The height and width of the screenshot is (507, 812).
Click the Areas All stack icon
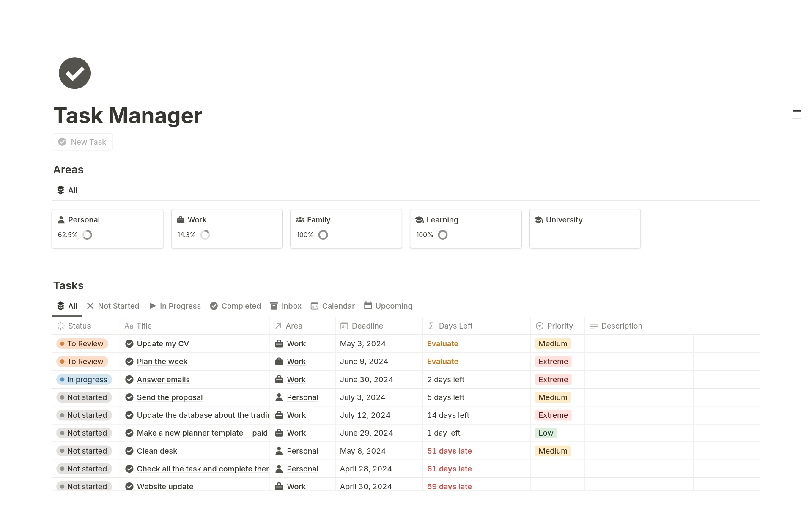pos(61,190)
